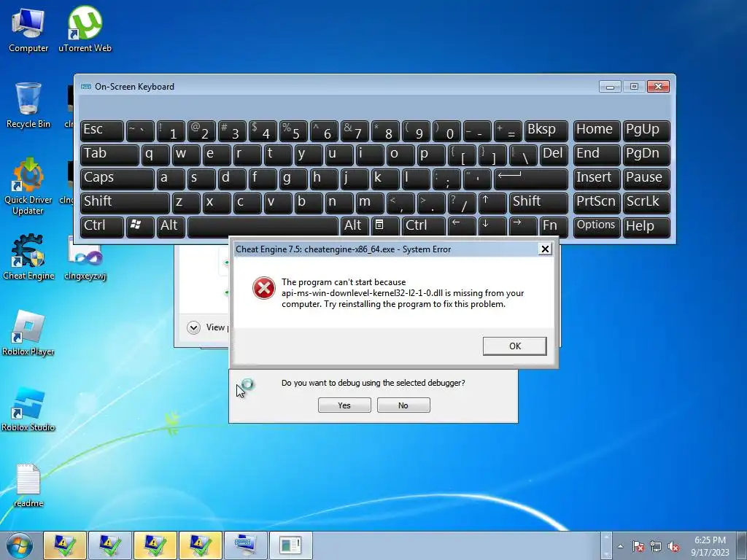
Task: Launch Quick Driver Updater shortcut
Action: click(x=28, y=187)
